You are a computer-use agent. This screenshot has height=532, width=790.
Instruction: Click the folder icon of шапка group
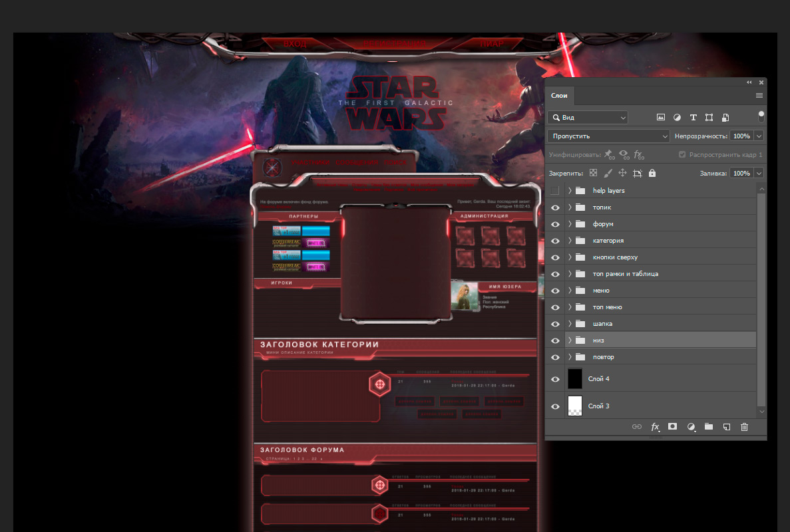tap(580, 324)
